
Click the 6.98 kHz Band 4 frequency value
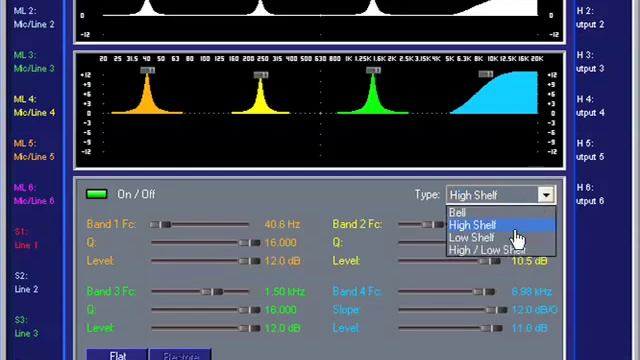pos(532,291)
